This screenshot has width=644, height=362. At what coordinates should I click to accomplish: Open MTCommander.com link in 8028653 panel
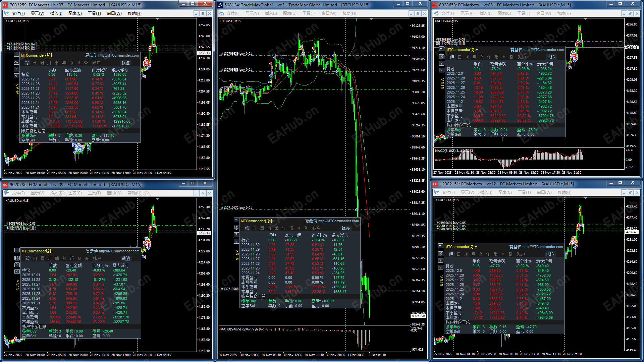pos(543,50)
